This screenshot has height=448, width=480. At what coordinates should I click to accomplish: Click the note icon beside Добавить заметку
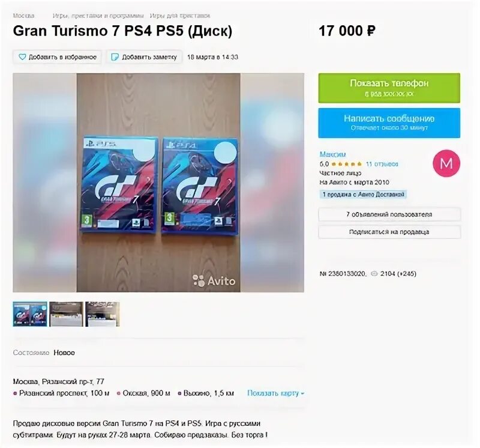coord(115,57)
